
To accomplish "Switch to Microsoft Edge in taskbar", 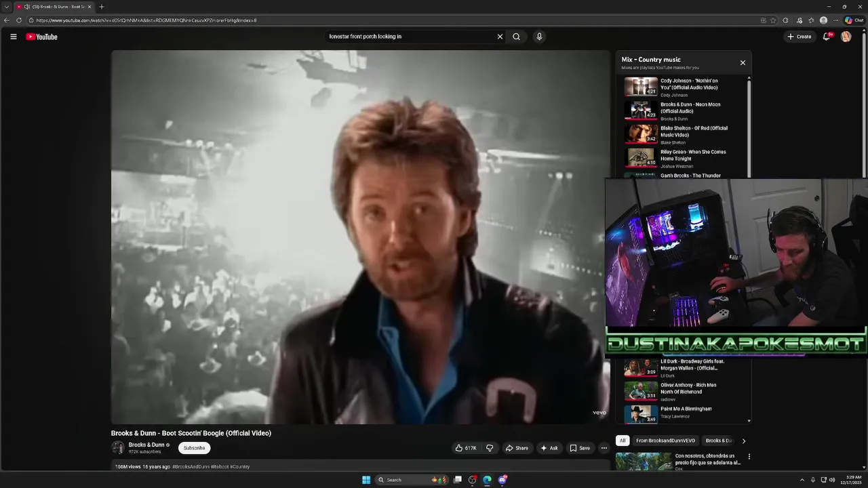I will click(x=487, y=480).
